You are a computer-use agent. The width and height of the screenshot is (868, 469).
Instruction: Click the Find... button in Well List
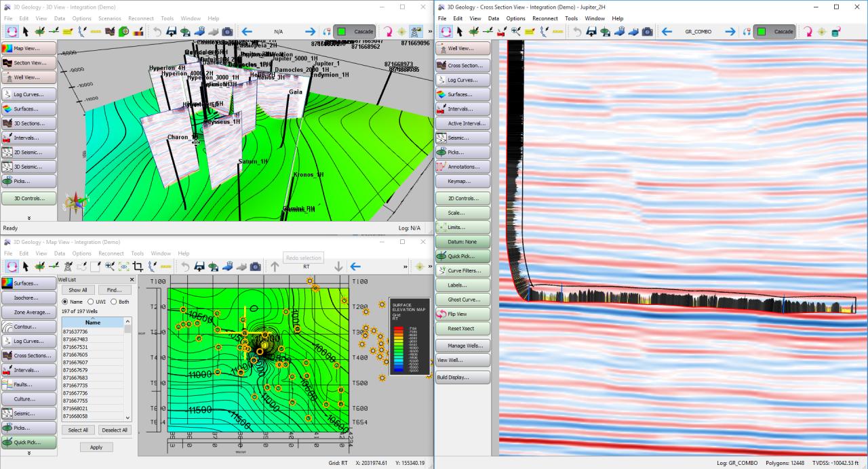(114, 290)
